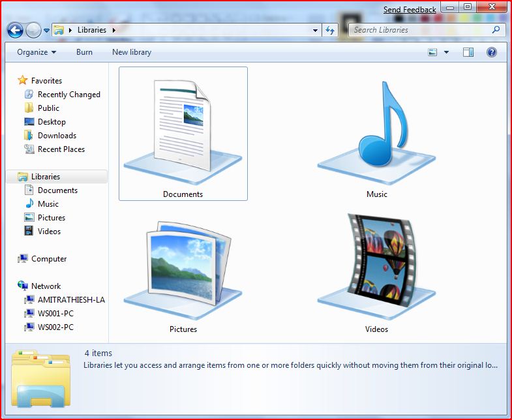
Task: Select the large Pictures library icon
Action: [x=183, y=269]
